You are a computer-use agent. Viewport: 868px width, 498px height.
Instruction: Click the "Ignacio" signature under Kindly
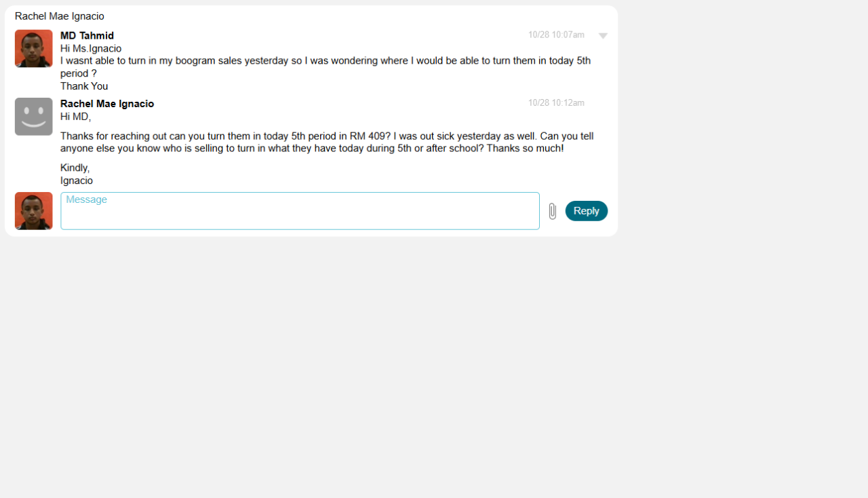pos(77,180)
